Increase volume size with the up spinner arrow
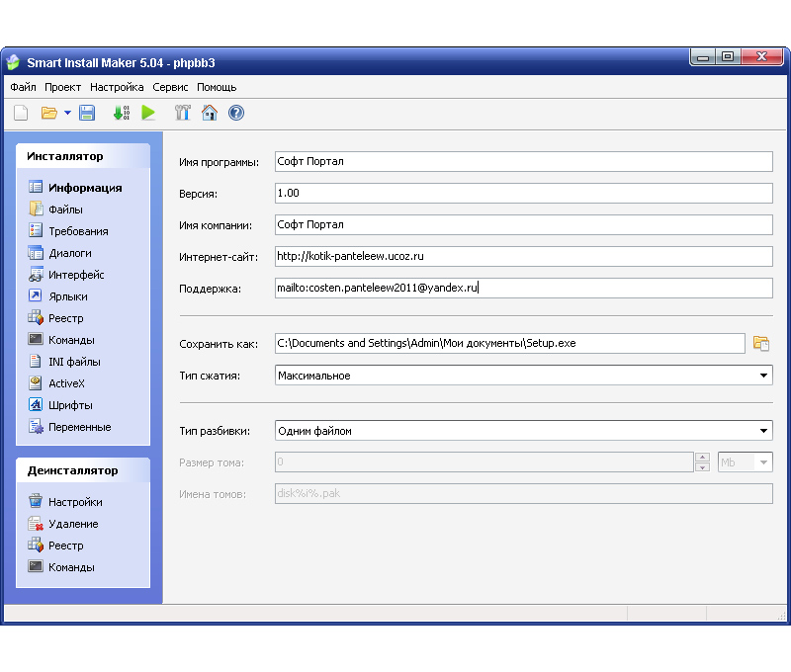Screen dimensions: 791x672 (x=702, y=458)
